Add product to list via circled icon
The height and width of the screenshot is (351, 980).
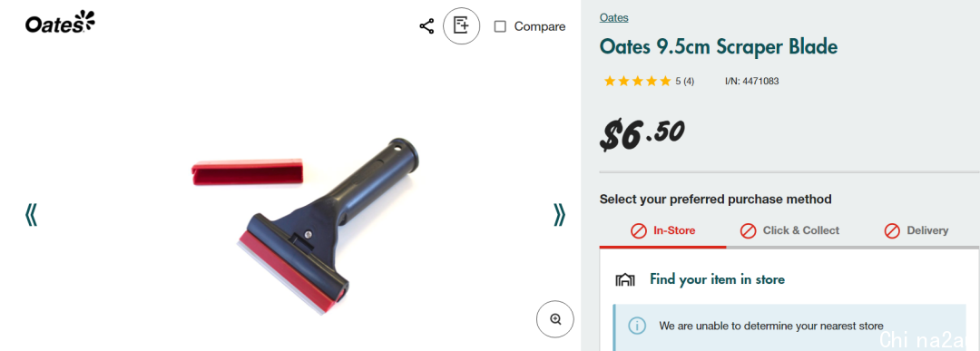tap(461, 26)
